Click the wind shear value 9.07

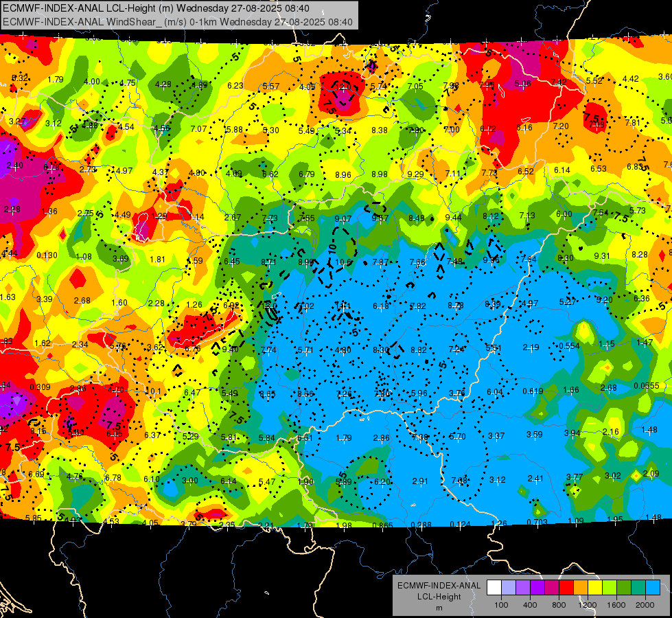coord(343,219)
